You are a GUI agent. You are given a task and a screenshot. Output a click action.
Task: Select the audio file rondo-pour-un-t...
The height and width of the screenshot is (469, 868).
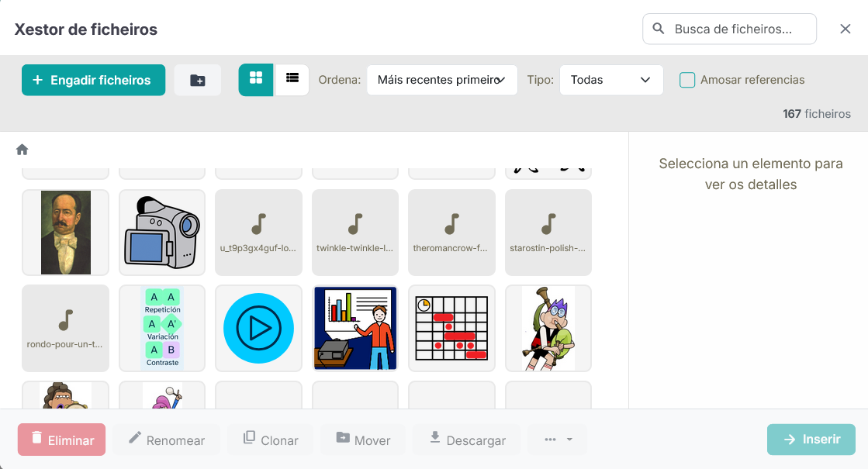coord(65,328)
